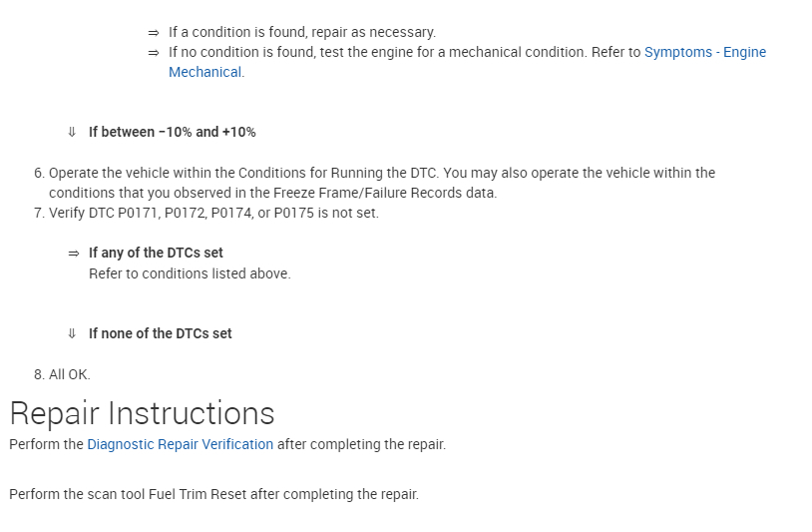Select the 'If between −10% and +10%' bold text
This screenshot has width=812, height=532.
pos(172,132)
